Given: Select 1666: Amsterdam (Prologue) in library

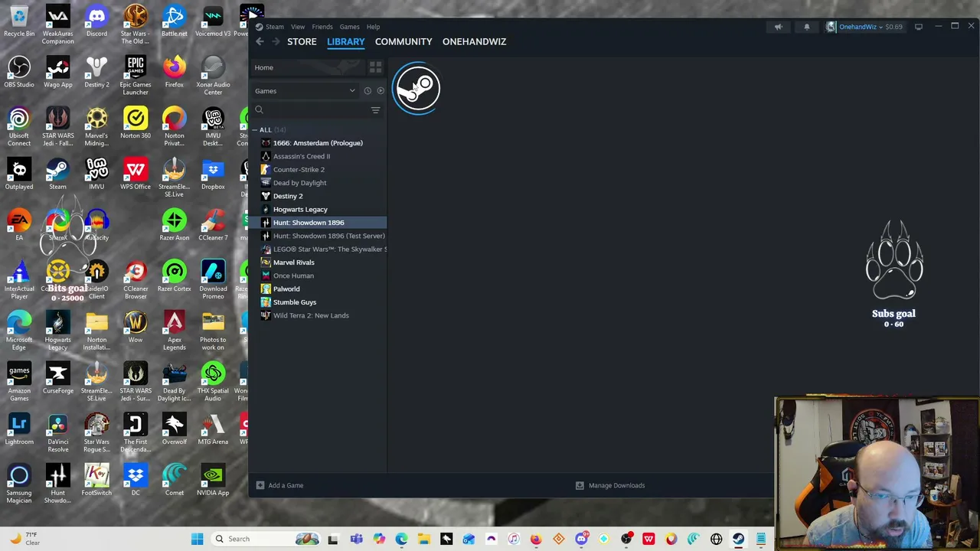Looking at the screenshot, I should [x=318, y=143].
